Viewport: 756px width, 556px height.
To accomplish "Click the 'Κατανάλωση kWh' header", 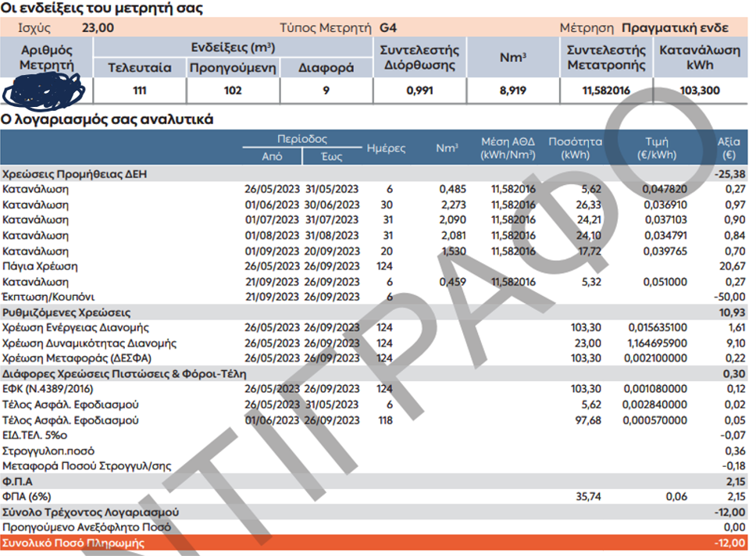I will (700, 57).
